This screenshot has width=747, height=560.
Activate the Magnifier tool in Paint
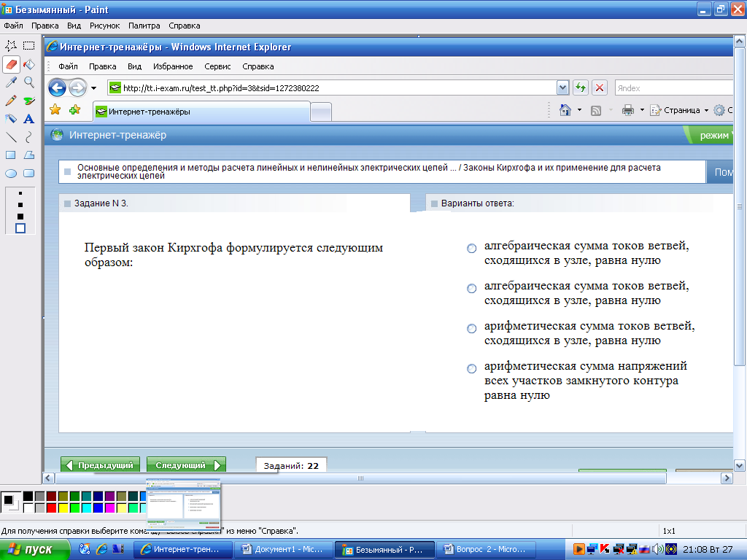pos(29,82)
